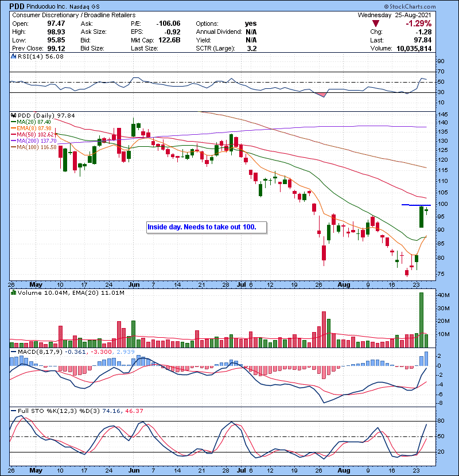Click the MACD histogram value 2.939
The image size is (459, 476).
[125, 352]
